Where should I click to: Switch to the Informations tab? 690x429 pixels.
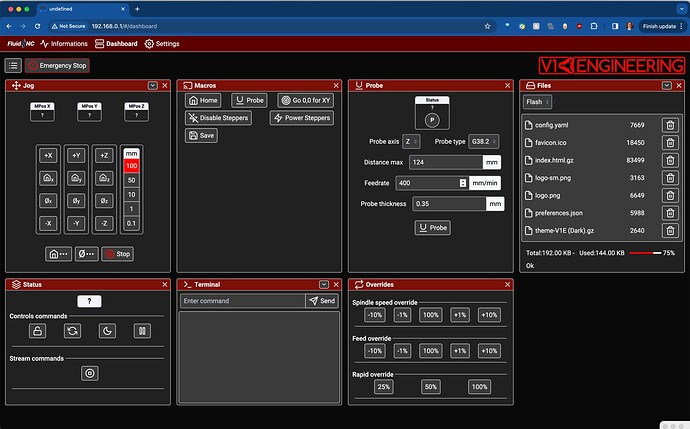(x=62, y=44)
